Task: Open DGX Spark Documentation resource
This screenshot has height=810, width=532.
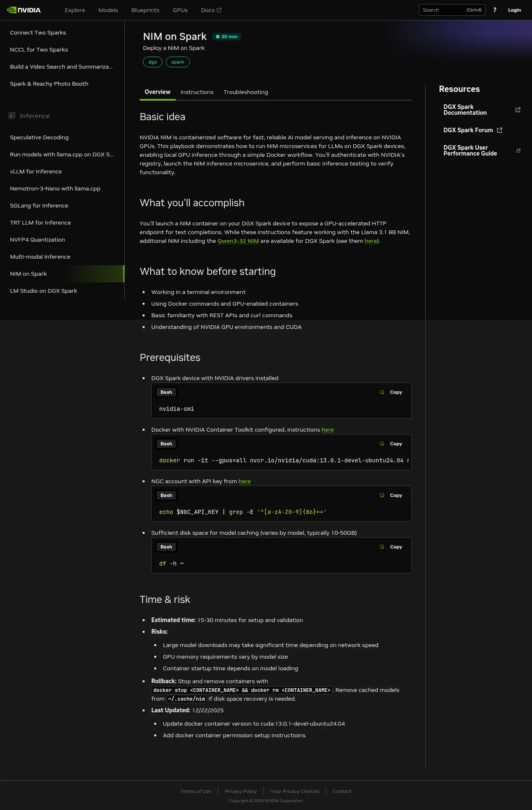Action: [x=465, y=110]
